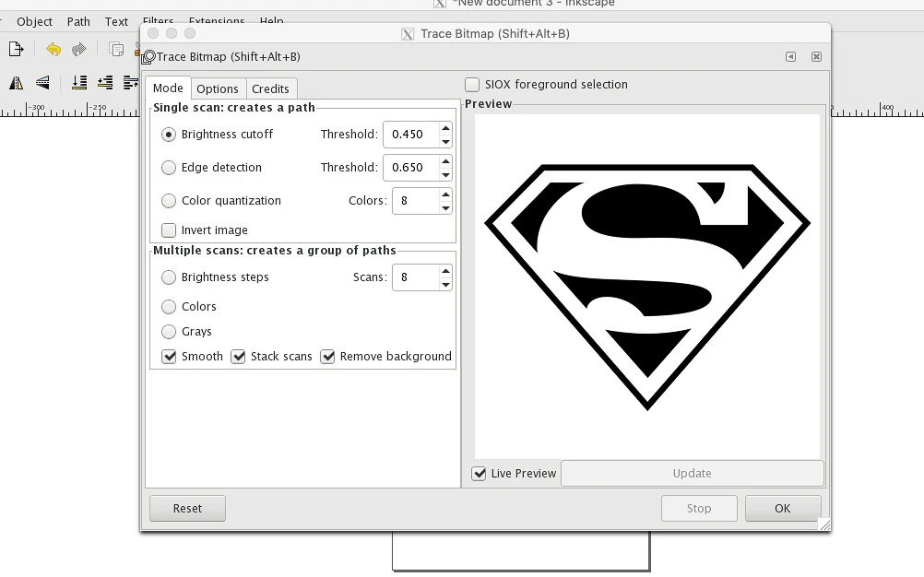Viewport: 924px width, 577px height.
Task: Decrease Colors count with down arrow
Action: [x=446, y=207]
